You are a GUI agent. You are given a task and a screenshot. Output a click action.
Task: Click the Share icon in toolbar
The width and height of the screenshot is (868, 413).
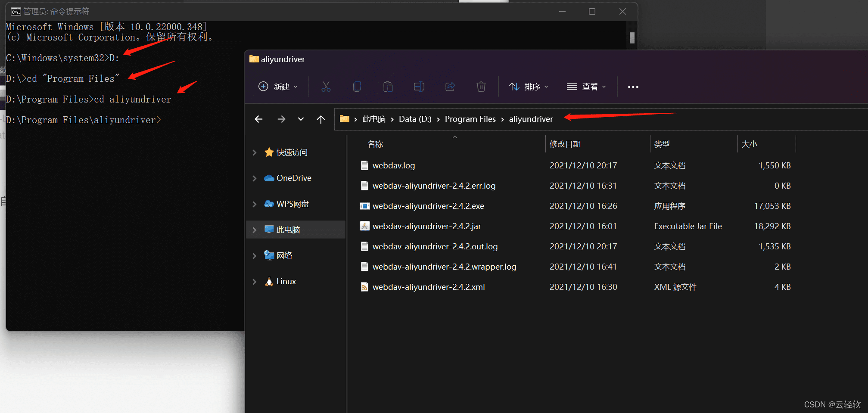point(450,87)
